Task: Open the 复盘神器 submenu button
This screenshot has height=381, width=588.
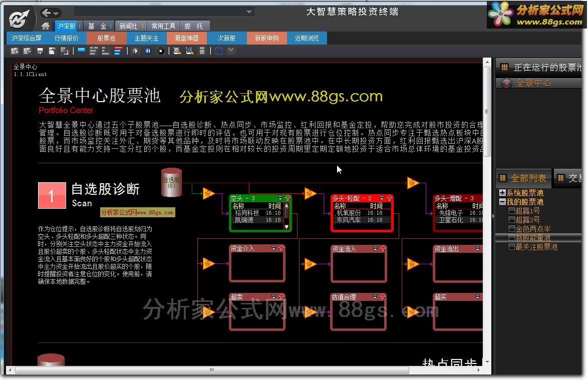Action: click(187, 38)
